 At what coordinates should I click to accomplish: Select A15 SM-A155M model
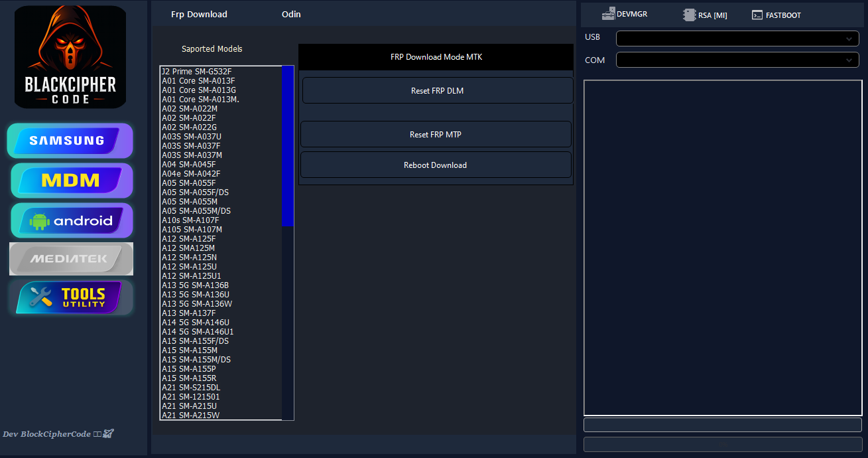pos(190,350)
